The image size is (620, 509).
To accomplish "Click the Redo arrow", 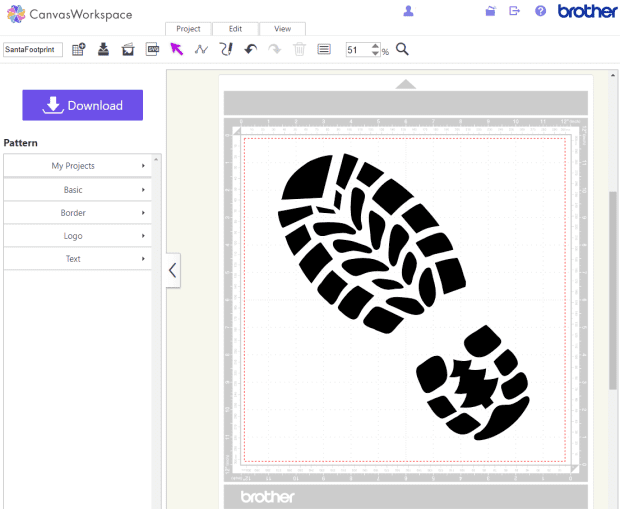I will pos(274,49).
